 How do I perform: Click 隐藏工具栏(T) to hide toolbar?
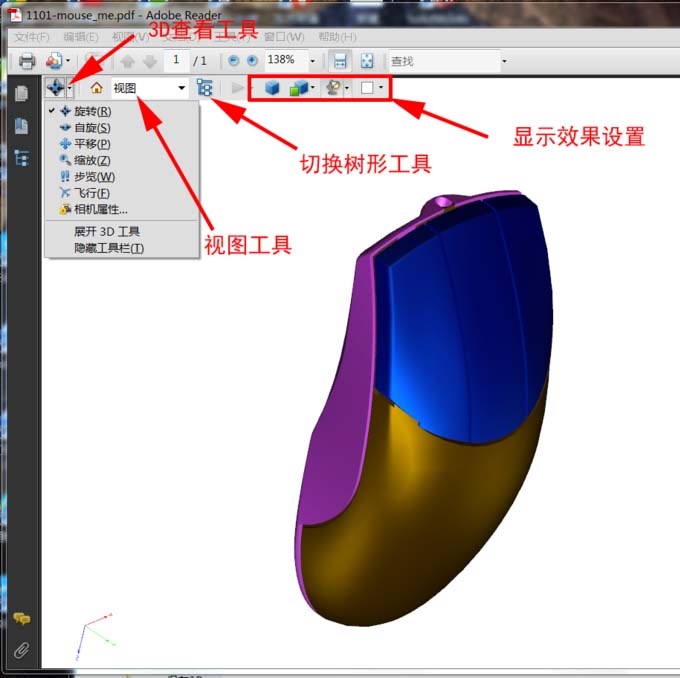click(108, 247)
